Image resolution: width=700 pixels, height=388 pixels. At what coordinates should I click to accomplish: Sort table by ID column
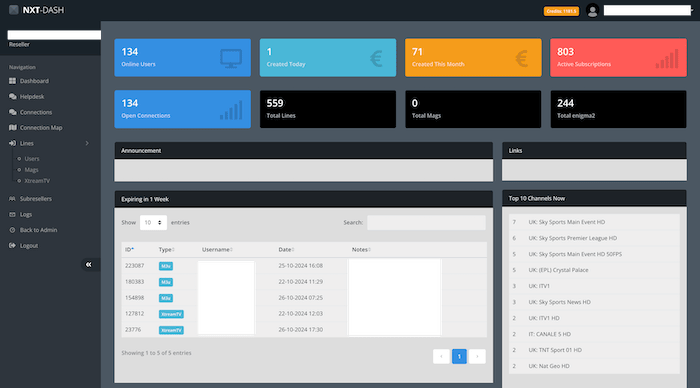point(129,250)
